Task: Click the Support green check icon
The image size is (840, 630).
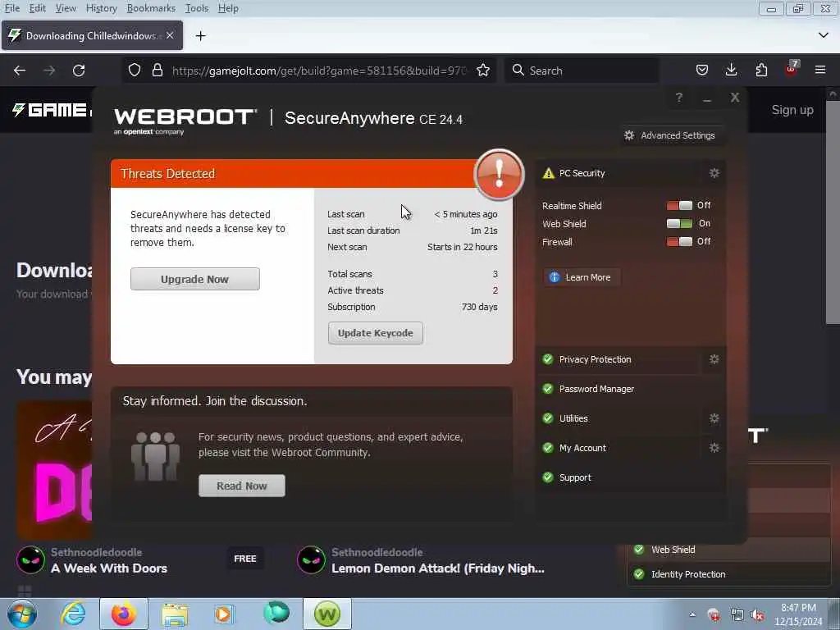Action: 547,477
